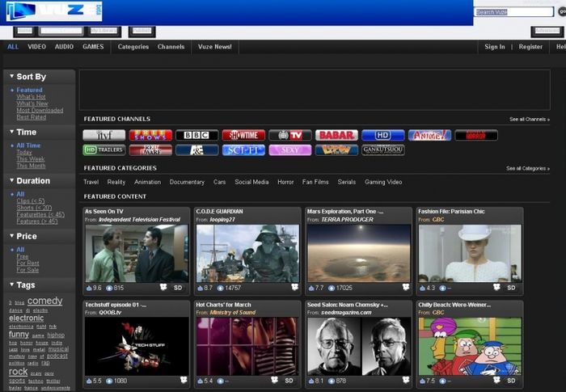Open the Anime! channel icon
This screenshot has width=566, height=392.
pos(429,135)
